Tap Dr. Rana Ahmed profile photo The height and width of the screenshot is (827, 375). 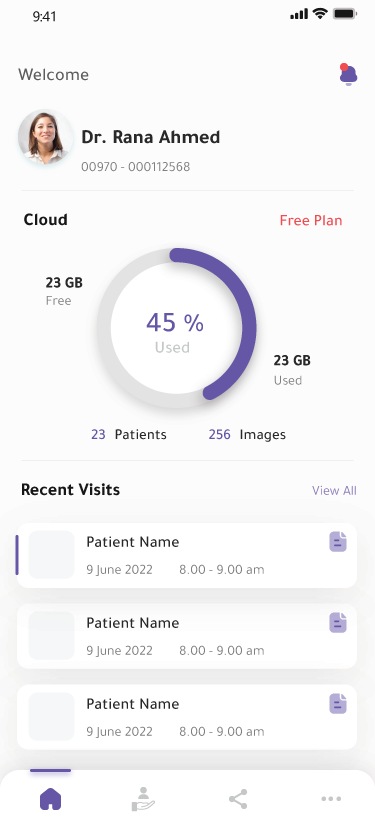[46, 137]
